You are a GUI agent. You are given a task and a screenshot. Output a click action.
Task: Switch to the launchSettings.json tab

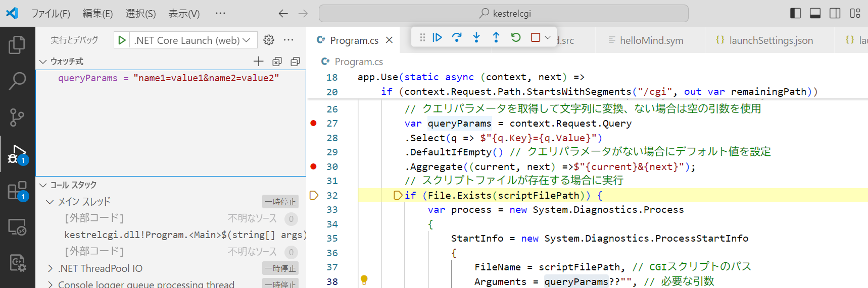[x=771, y=40]
